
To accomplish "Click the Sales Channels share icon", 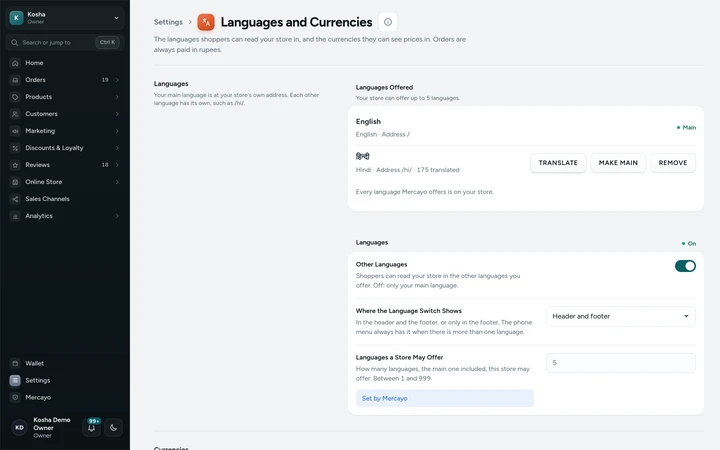I will 15,199.
